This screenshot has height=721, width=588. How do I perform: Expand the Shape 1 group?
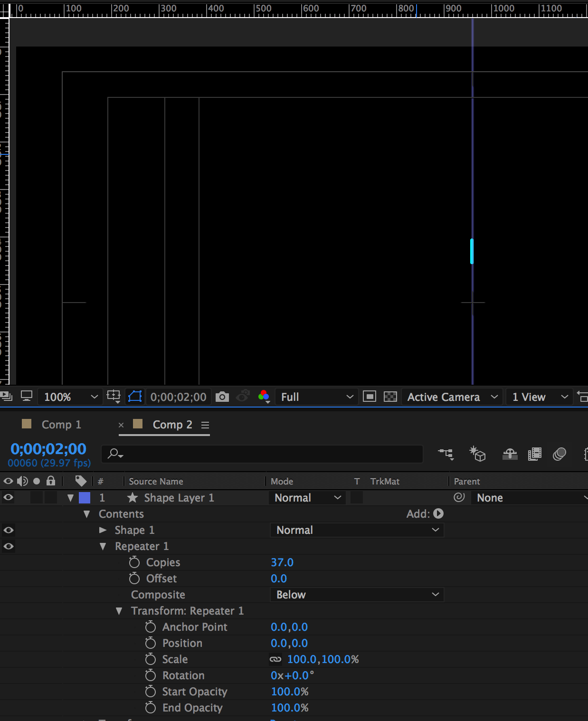pyautogui.click(x=103, y=530)
